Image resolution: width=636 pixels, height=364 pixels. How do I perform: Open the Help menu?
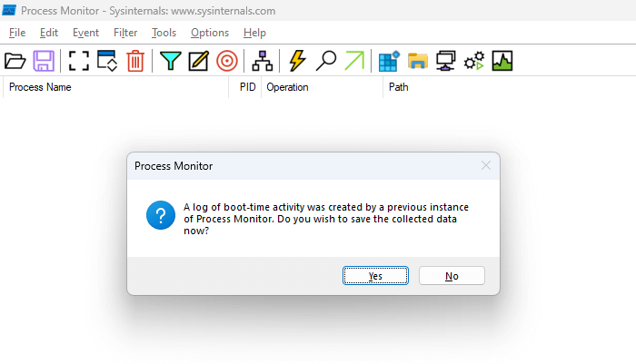tap(254, 33)
